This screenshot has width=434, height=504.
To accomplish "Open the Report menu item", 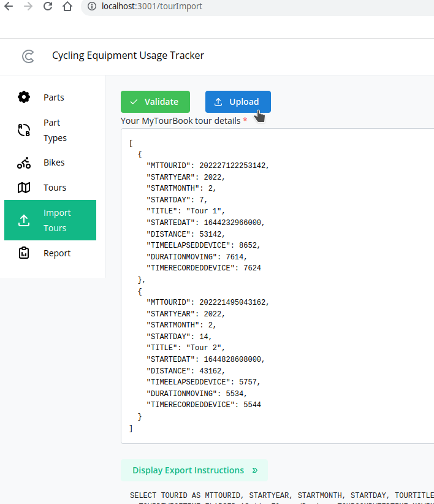I will (50, 253).
